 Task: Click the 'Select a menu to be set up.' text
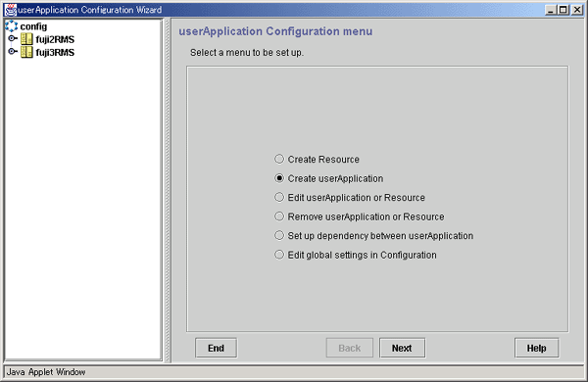coord(247,53)
